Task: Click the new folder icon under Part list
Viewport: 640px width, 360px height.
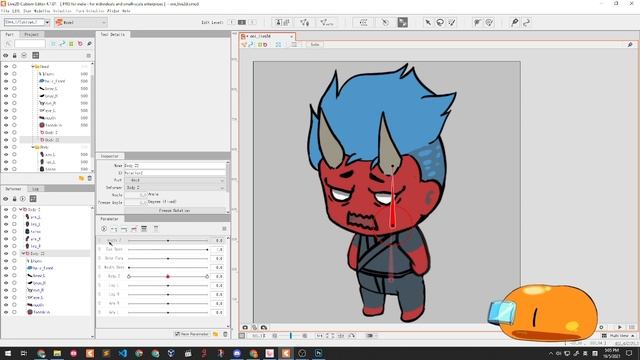Action: [x=81, y=178]
